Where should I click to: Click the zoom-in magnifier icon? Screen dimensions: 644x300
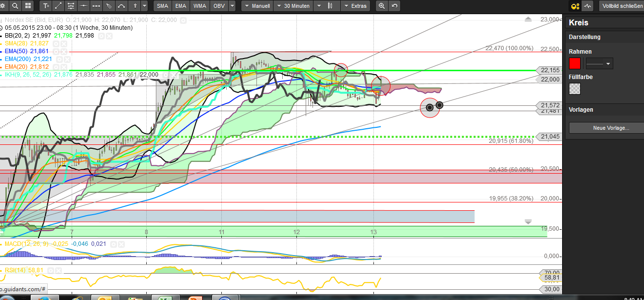tap(381, 6)
